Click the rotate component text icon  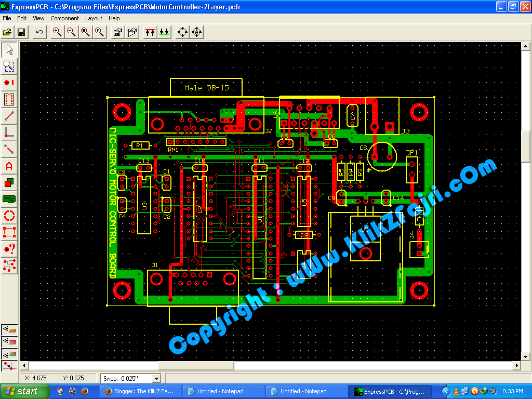(x=197, y=32)
